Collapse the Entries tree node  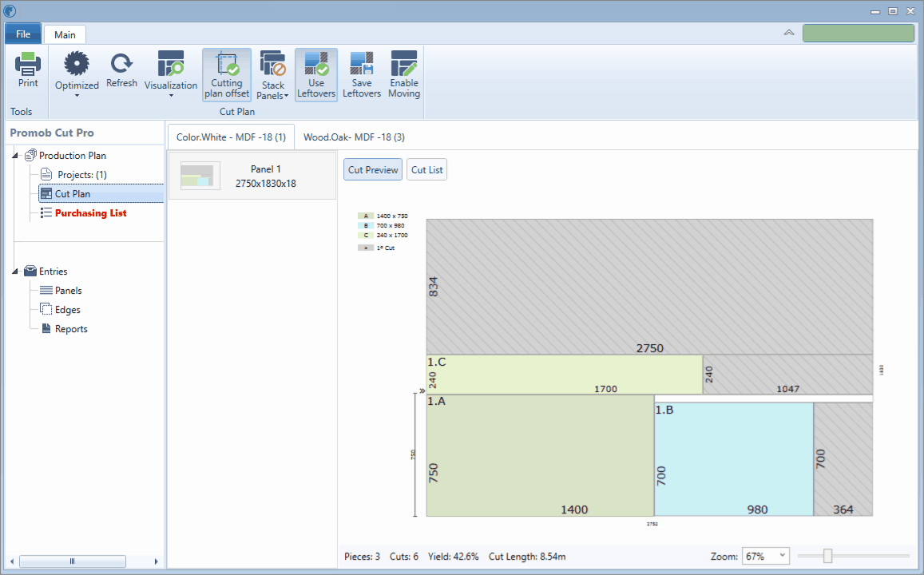pos(15,272)
